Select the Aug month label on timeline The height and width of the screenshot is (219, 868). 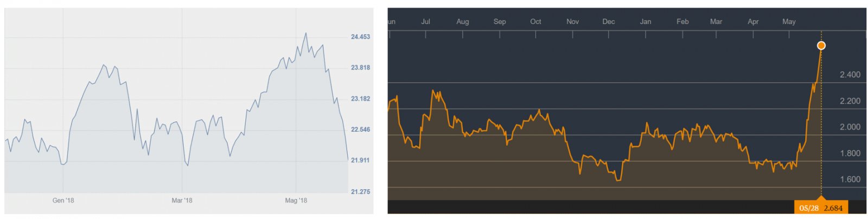click(x=462, y=22)
